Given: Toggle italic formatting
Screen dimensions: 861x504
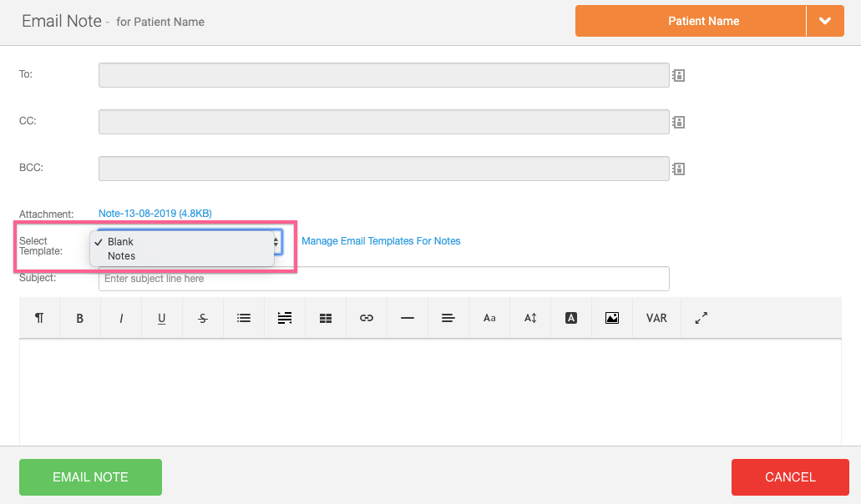Looking at the screenshot, I should [x=121, y=318].
